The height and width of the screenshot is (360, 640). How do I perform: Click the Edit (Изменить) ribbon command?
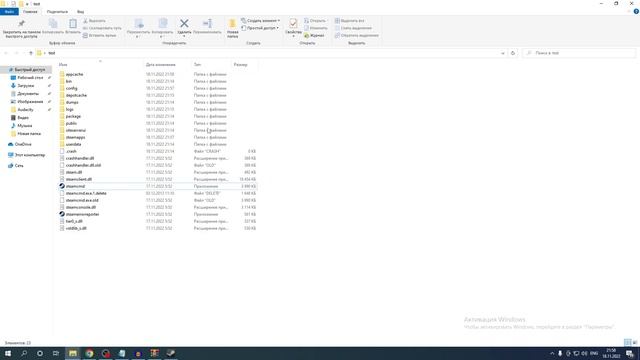(x=316, y=28)
